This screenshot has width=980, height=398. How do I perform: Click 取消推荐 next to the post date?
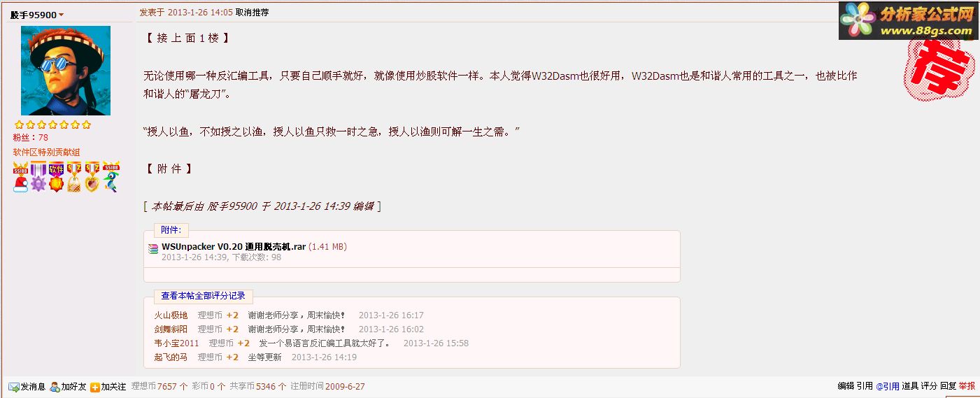point(252,12)
